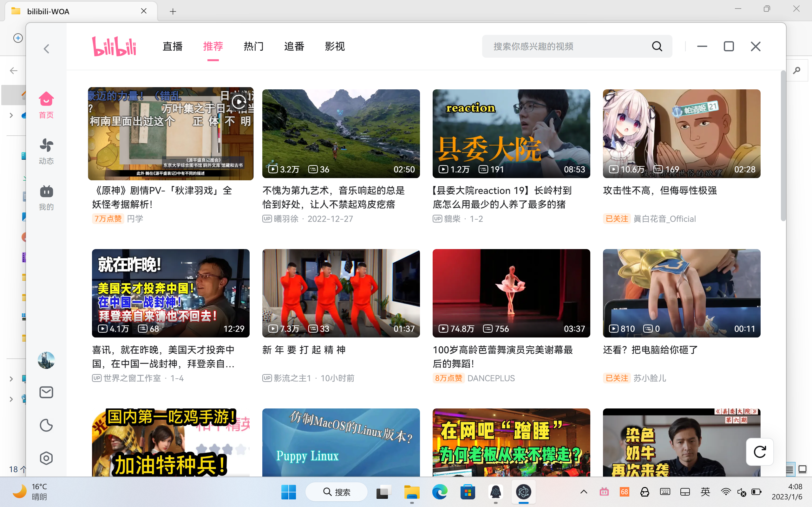Image resolution: width=812 pixels, height=507 pixels.
Task: Open the 追番 tab
Action: [x=294, y=46]
